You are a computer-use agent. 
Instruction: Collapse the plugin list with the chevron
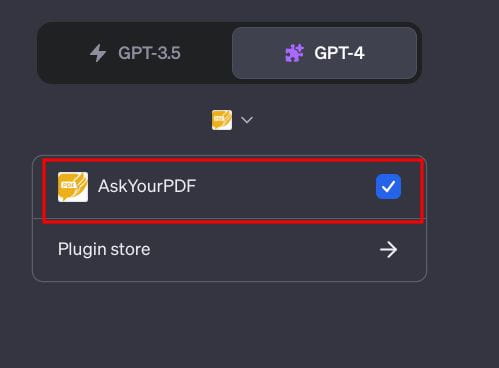[247, 120]
